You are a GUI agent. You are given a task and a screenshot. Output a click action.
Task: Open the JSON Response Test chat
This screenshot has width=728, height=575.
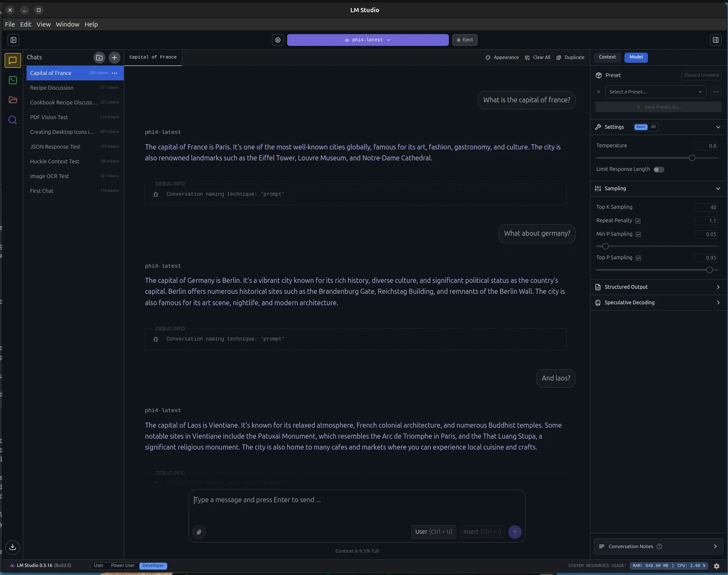75,147
